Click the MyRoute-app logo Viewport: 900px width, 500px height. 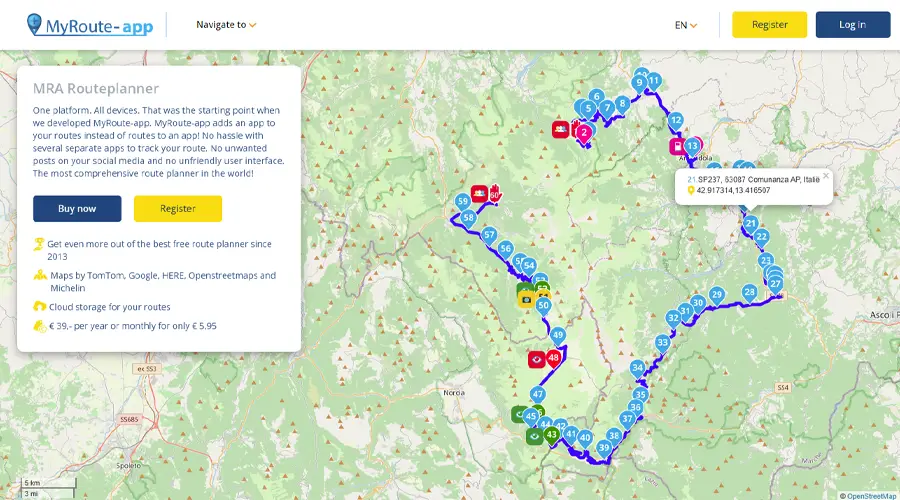click(x=90, y=25)
